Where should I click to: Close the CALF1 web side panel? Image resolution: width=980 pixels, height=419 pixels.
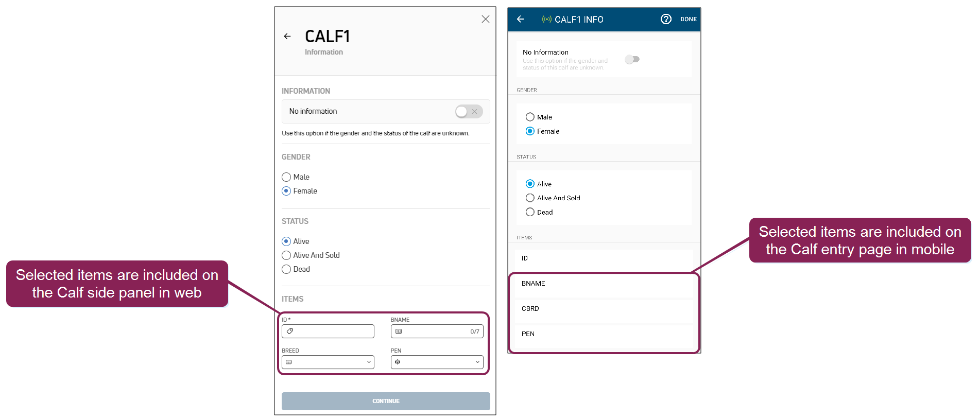click(485, 19)
